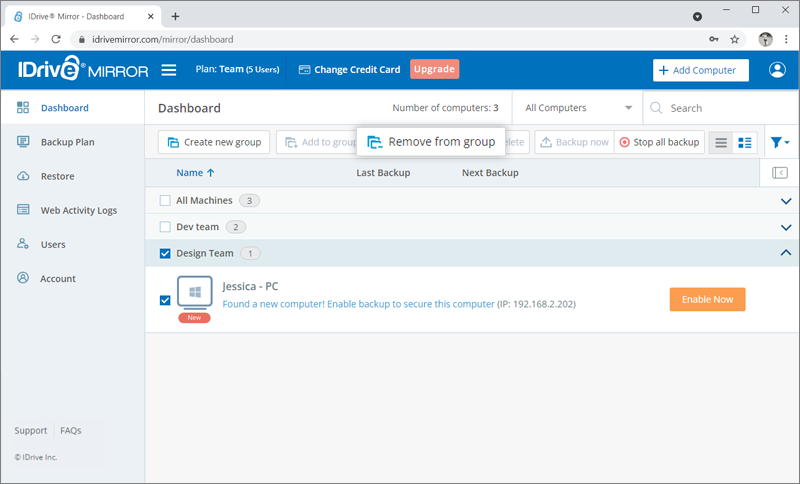Click Add Computer button
Image resolution: width=800 pixels, height=484 pixels.
tap(701, 70)
